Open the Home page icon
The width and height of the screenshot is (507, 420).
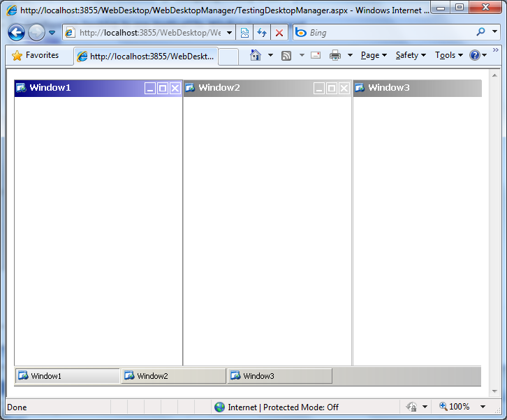256,55
